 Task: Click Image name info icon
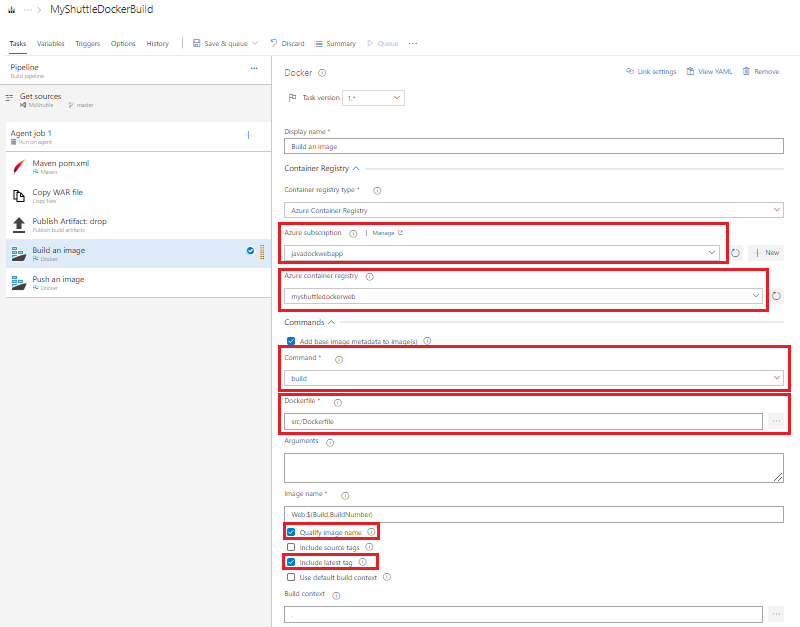tap(345, 495)
